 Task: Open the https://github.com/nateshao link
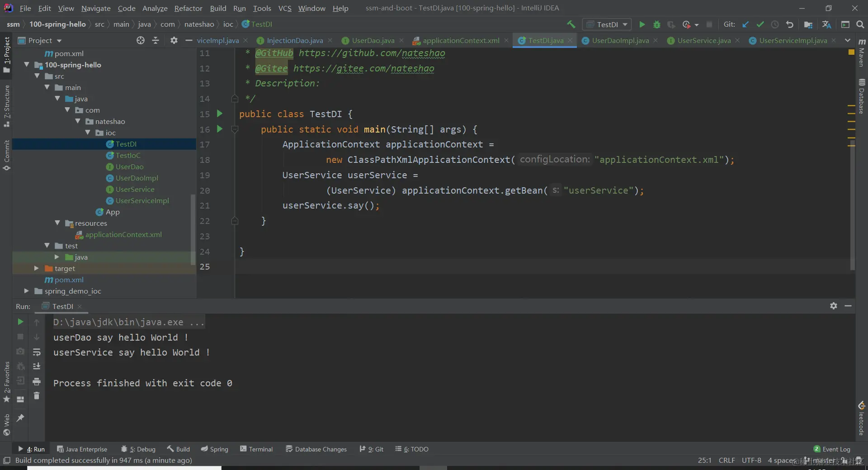(372, 53)
